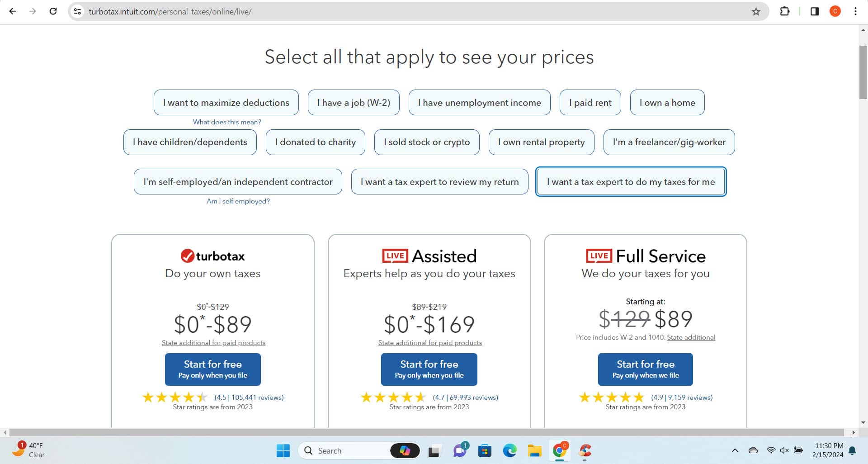The image size is (868, 464).
Task: Reload the TurboTax page
Action: point(53,11)
